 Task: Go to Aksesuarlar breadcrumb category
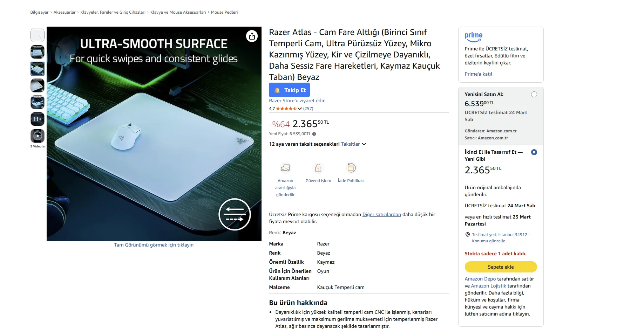[65, 12]
